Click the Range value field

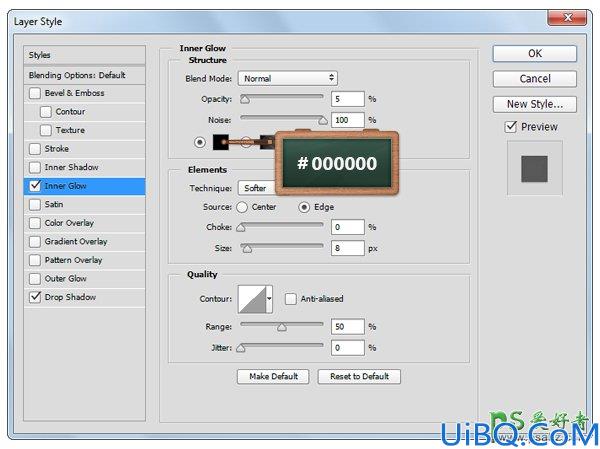tap(348, 327)
